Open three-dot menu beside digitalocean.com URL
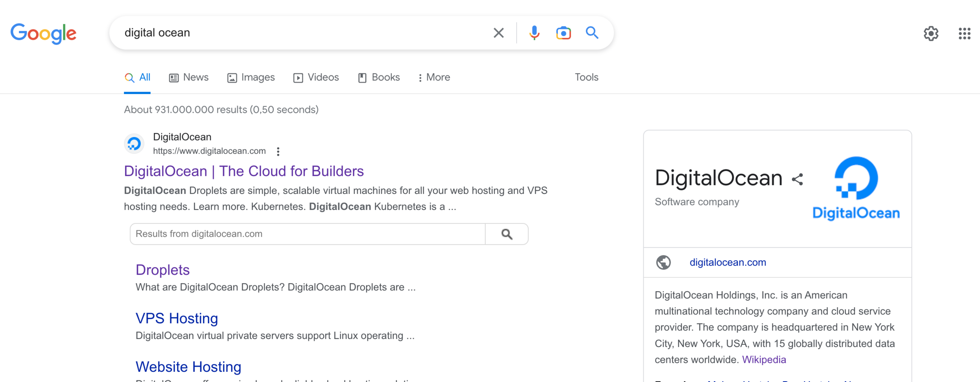 pos(278,152)
